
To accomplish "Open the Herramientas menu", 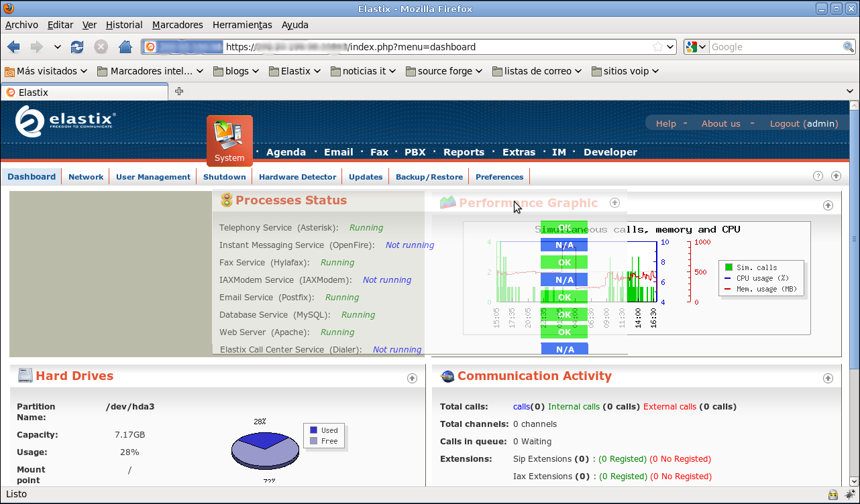I will tap(242, 25).
